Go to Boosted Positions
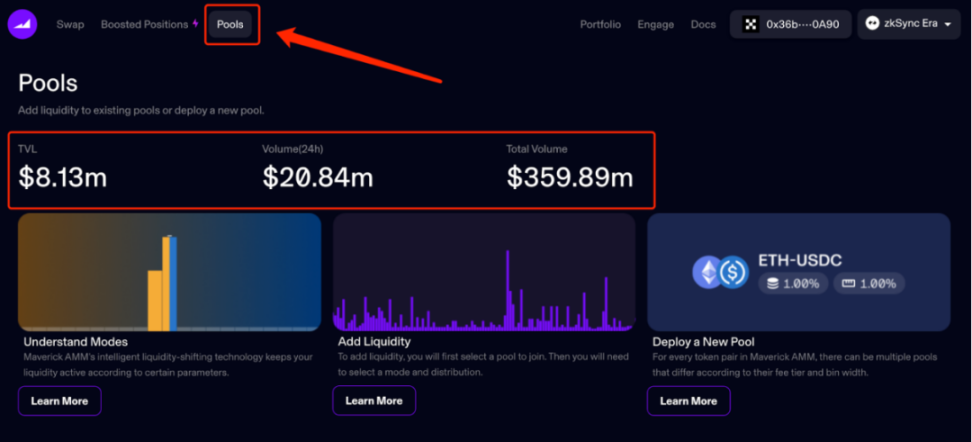972x442 pixels. (144, 24)
